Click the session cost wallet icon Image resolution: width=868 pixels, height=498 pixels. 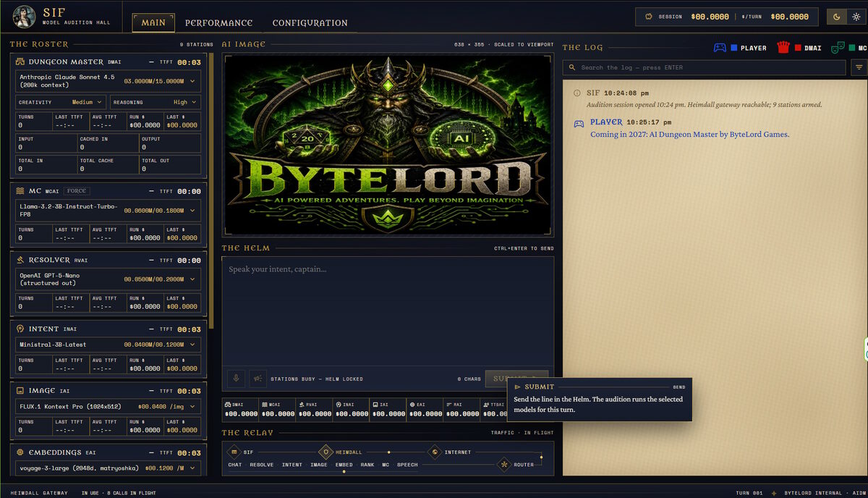coord(649,17)
